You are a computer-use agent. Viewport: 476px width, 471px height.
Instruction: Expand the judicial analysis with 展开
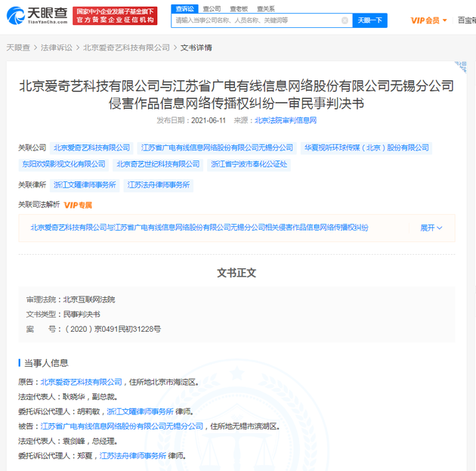431,228
